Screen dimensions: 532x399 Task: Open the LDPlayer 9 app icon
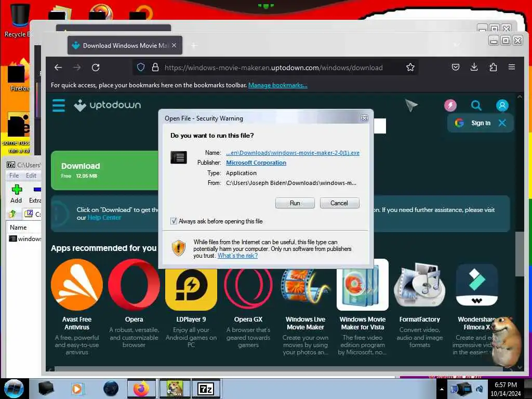click(x=191, y=289)
